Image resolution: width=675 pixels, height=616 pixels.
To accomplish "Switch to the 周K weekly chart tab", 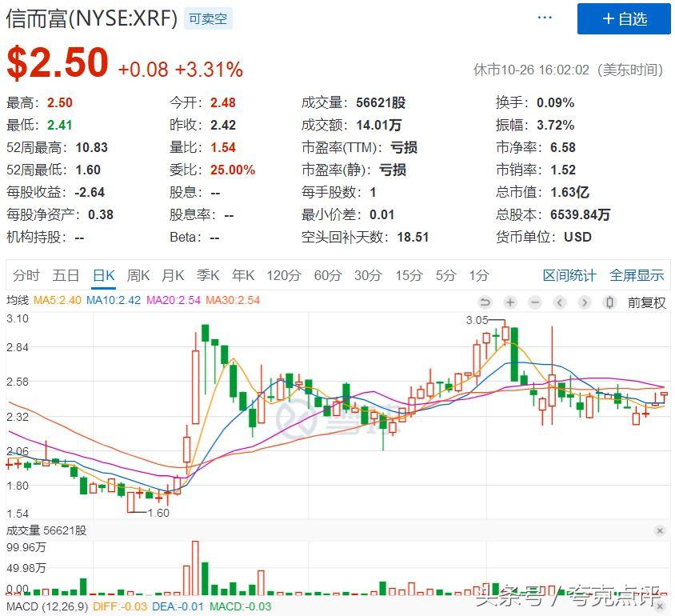I will coord(138,275).
